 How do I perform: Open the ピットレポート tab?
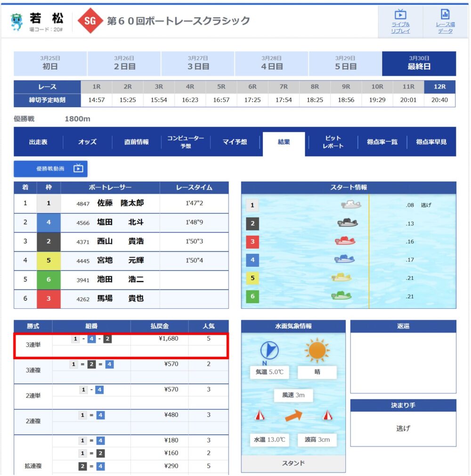[333, 142]
